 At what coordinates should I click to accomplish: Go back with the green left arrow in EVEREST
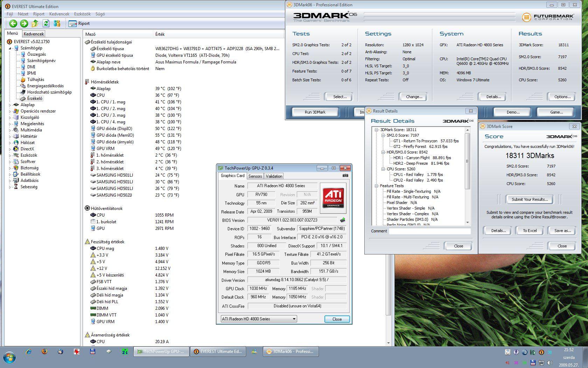pos(13,23)
